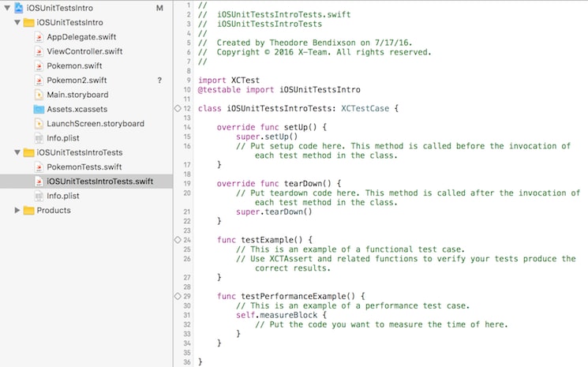Click the 'func testExample()' declaration

click(x=264, y=240)
